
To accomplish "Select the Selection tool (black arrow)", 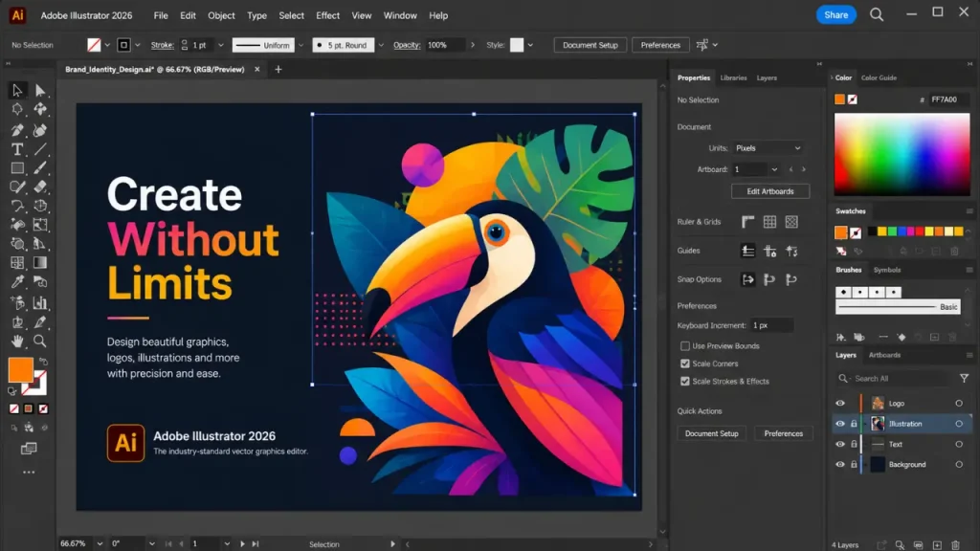I will pyautogui.click(x=17, y=91).
